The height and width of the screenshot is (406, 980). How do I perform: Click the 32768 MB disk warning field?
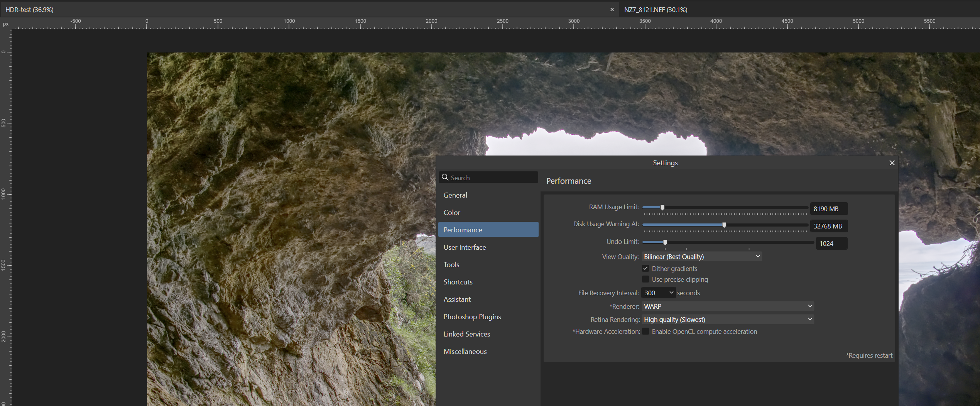pos(828,226)
